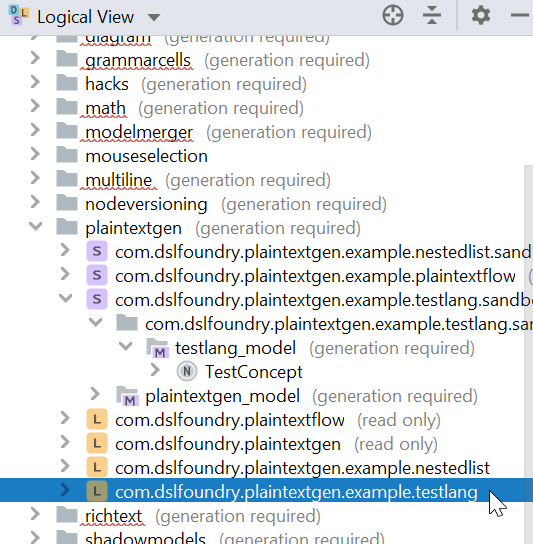
Task: Select the mouseselection folder
Action: [146, 156]
